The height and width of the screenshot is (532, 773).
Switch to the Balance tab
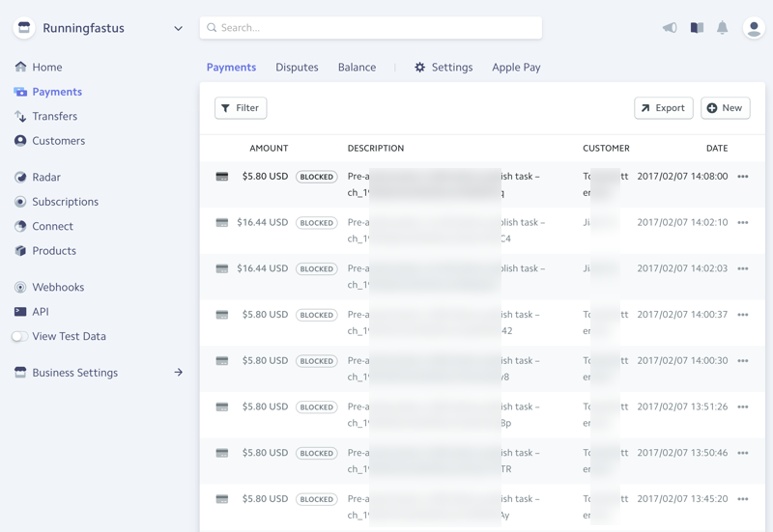click(357, 68)
